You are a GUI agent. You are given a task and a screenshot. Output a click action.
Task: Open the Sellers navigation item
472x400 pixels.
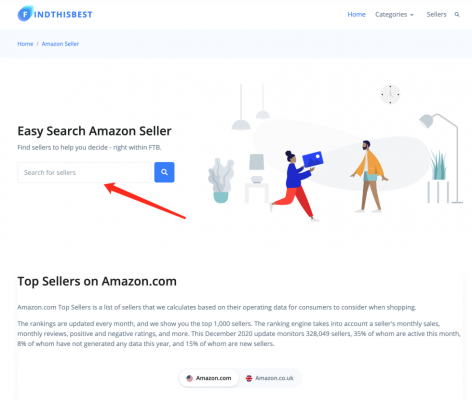click(436, 14)
